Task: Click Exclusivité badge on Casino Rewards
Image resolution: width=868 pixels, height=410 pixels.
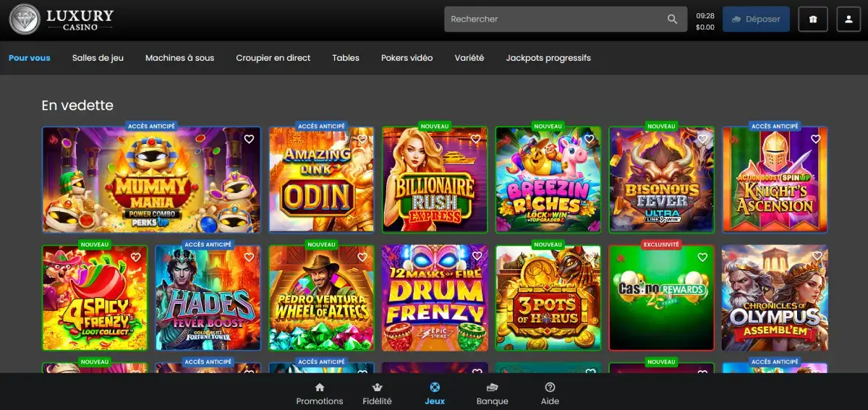Action: coord(662,244)
